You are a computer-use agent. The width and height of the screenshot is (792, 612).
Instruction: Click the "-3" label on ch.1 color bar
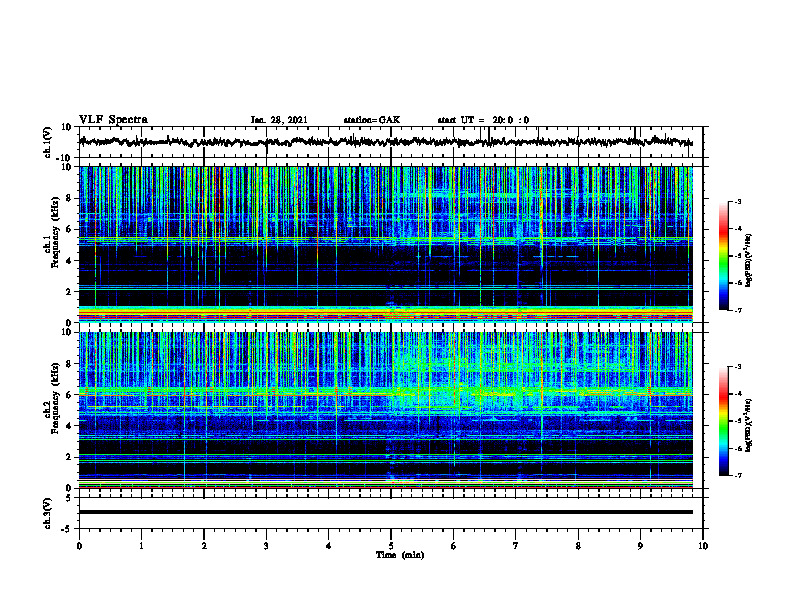point(738,201)
